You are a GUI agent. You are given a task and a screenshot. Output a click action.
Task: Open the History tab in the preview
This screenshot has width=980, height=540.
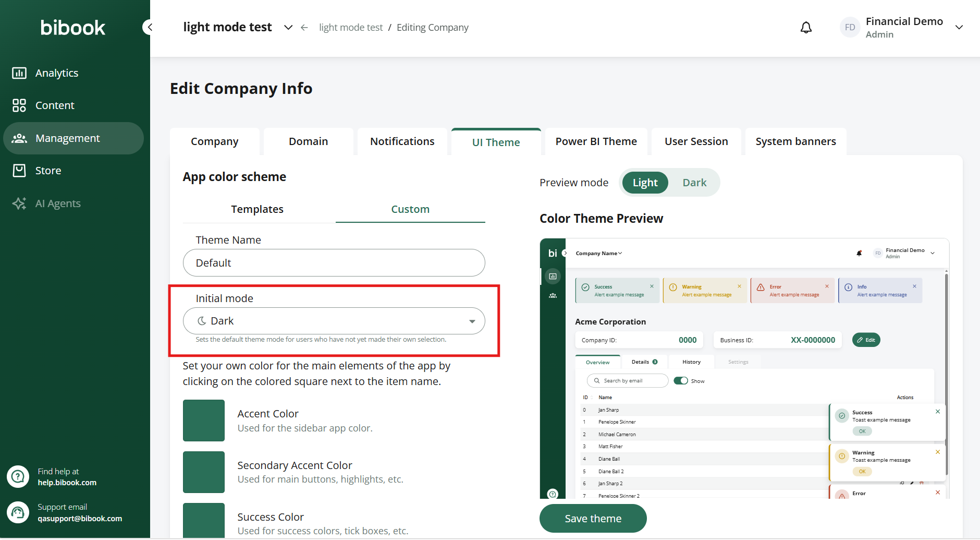692,362
